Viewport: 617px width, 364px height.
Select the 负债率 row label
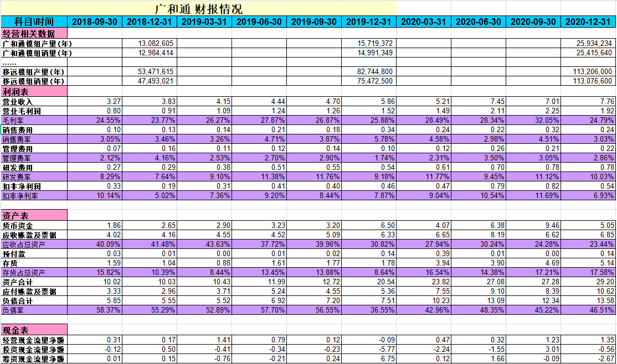pyautogui.click(x=34, y=310)
